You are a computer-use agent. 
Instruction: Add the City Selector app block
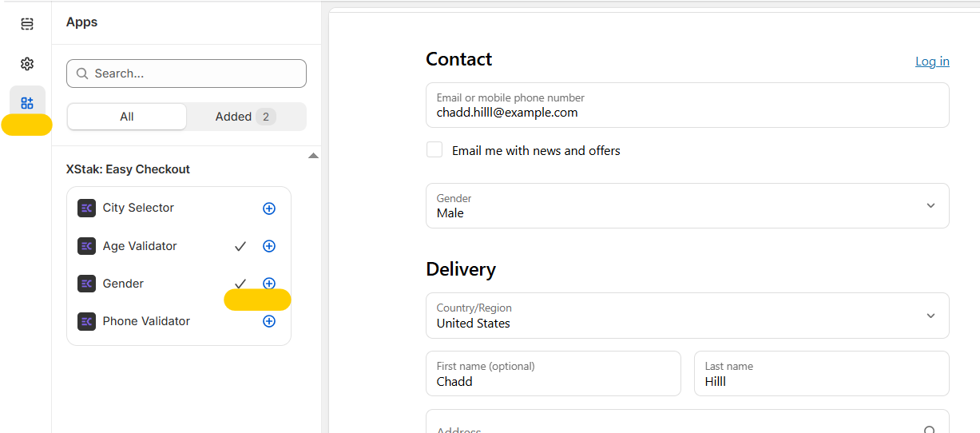click(269, 209)
